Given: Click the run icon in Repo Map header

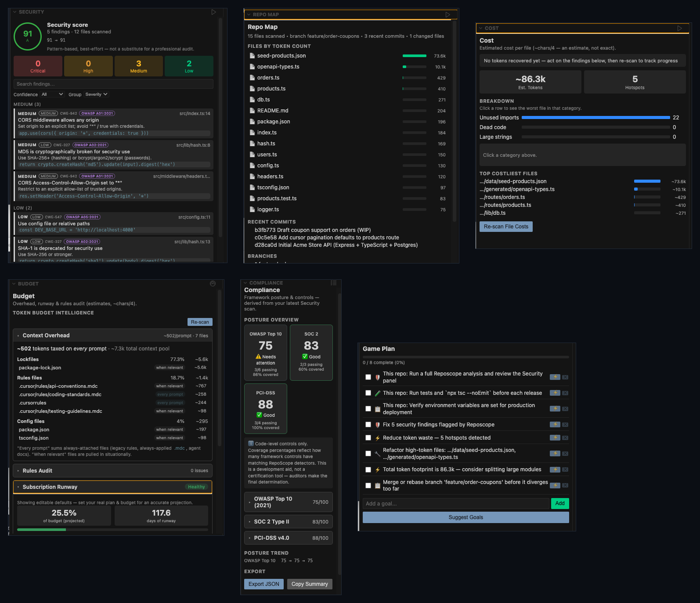Looking at the screenshot, I should pyautogui.click(x=448, y=14).
